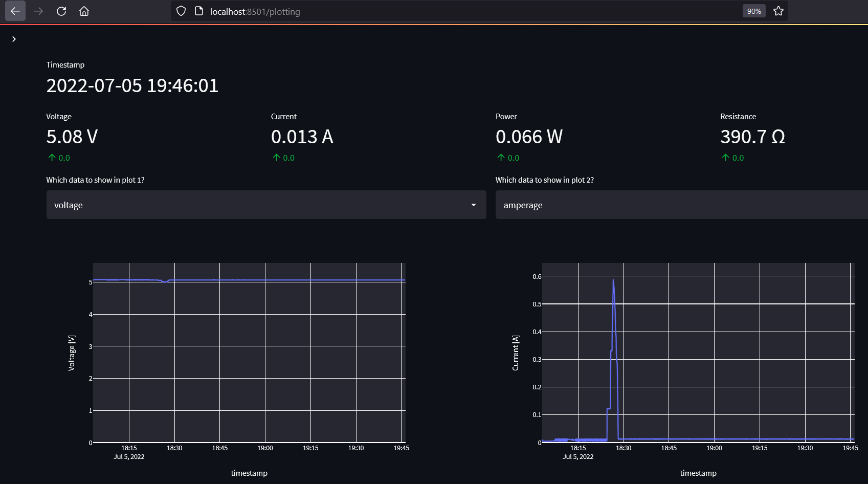Click the 19:00 tick on voltage plot
The width and height of the screenshot is (868, 484).
(x=265, y=448)
